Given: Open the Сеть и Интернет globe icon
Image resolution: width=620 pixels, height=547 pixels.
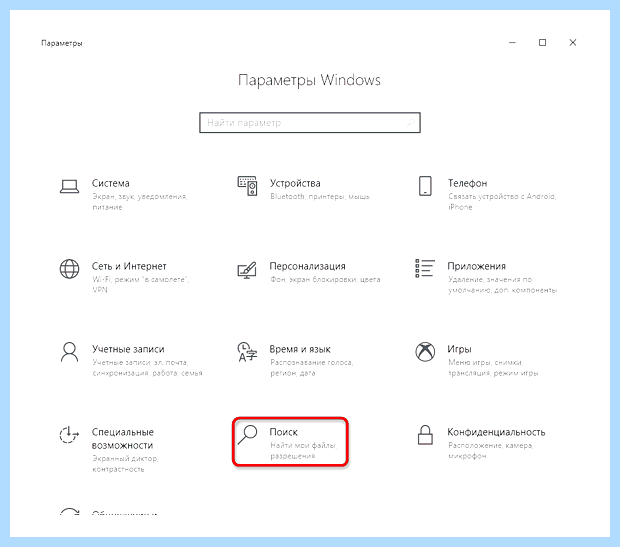Looking at the screenshot, I should (x=69, y=269).
